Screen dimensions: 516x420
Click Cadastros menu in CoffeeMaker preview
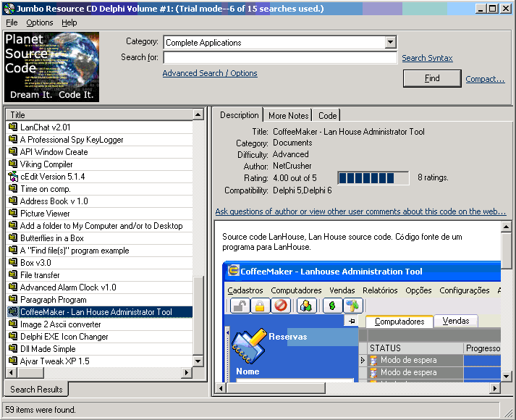coord(245,290)
